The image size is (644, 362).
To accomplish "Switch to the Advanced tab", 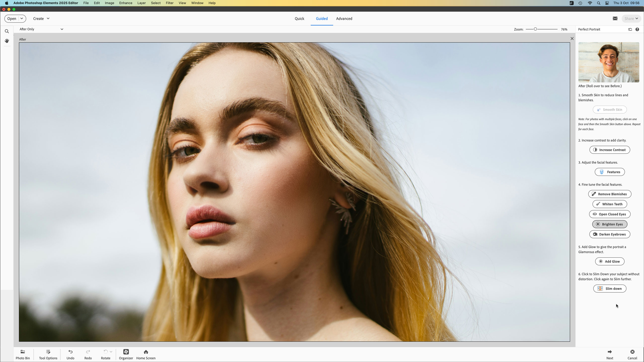I will pos(344,19).
